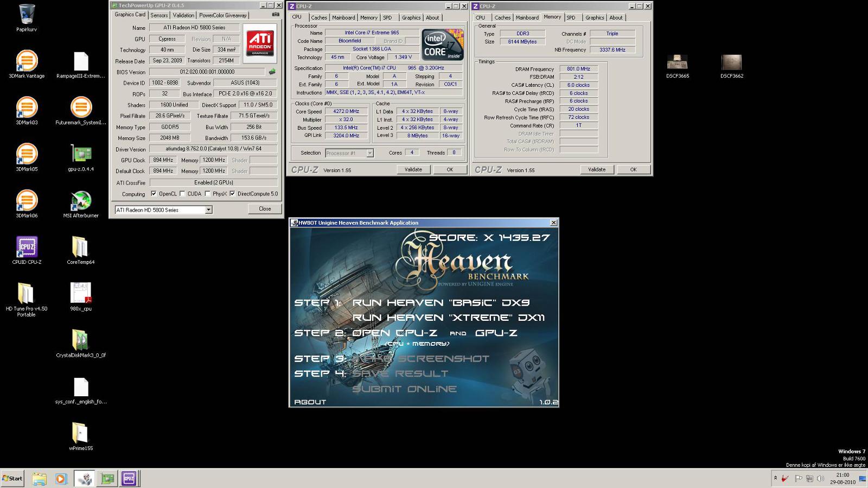Click RUN HEAVEN "XTREME" DX11
This screenshot has width=868, height=488.
pyautogui.click(x=449, y=318)
